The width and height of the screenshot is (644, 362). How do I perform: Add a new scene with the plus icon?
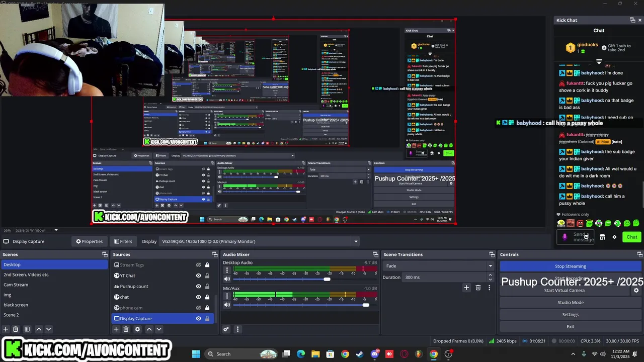[x=6, y=329]
